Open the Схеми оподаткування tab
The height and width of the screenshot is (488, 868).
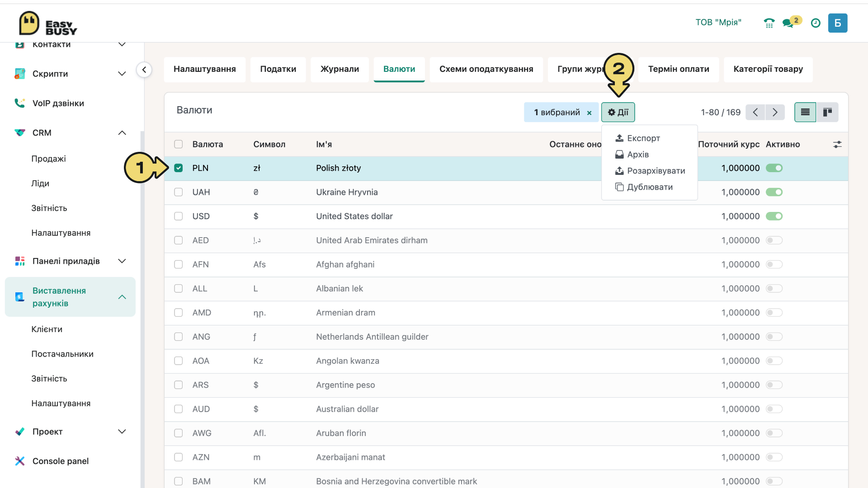coord(486,69)
